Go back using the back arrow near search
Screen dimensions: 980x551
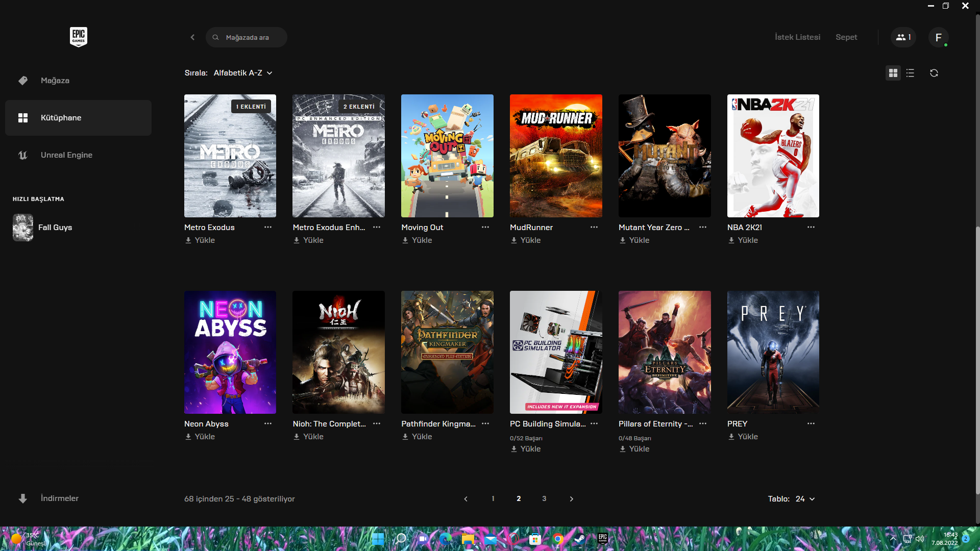point(192,37)
